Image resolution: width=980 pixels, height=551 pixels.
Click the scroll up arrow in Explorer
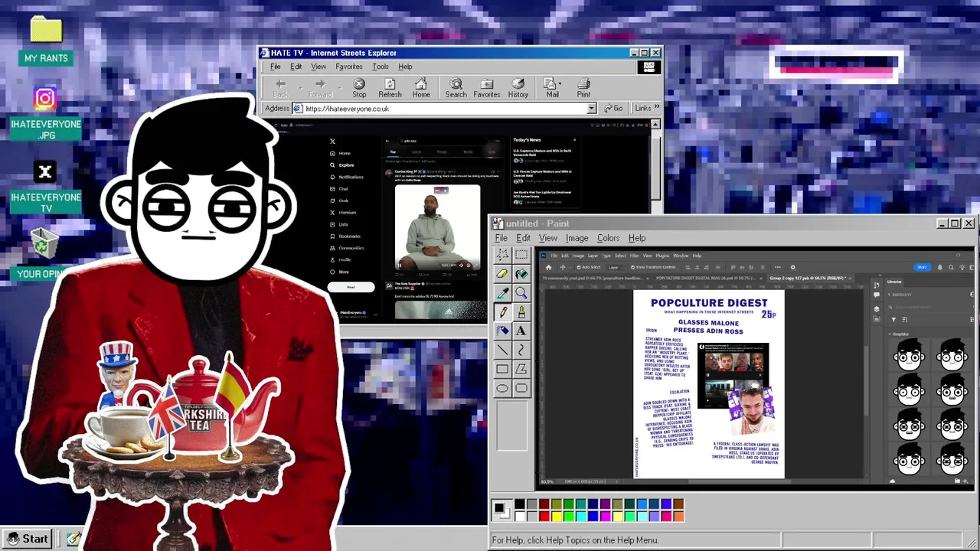tap(655, 125)
